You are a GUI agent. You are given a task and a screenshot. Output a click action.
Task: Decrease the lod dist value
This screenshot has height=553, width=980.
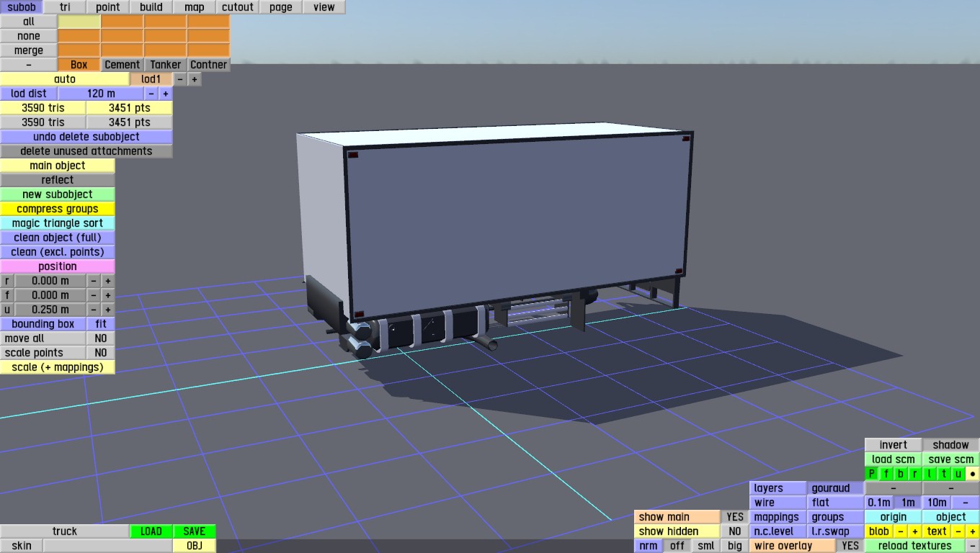coord(151,94)
